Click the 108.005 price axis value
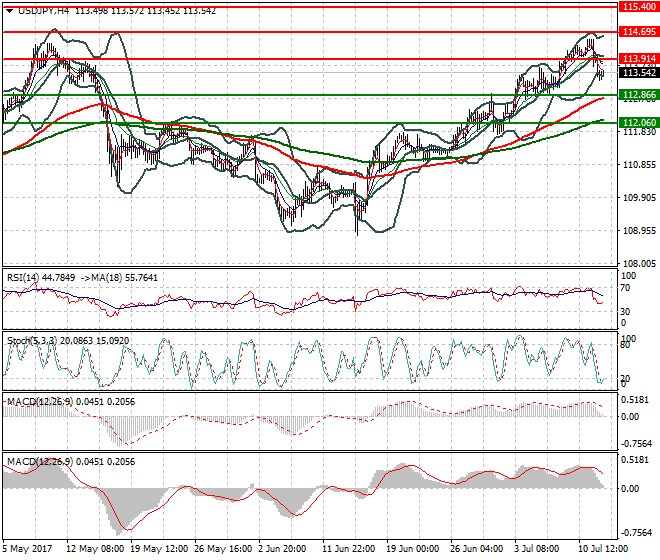The height and width of the screenshot is (560, 660). coord(639,264)
